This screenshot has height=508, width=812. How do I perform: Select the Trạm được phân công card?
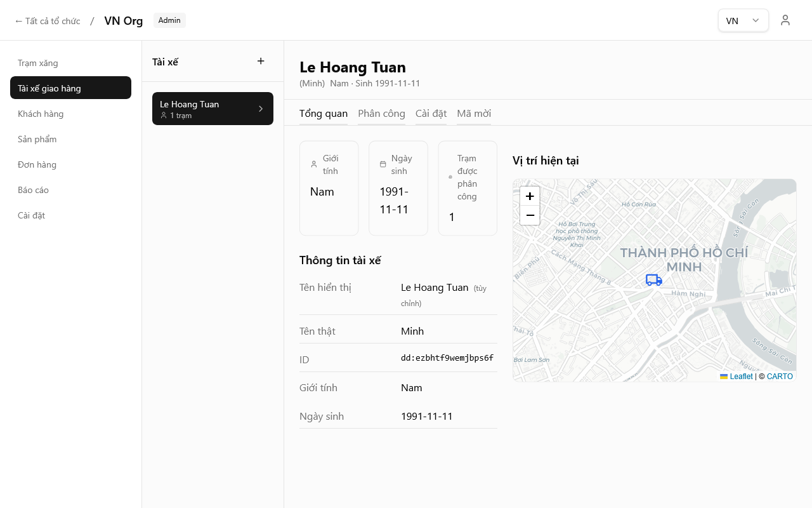(468, 188)
